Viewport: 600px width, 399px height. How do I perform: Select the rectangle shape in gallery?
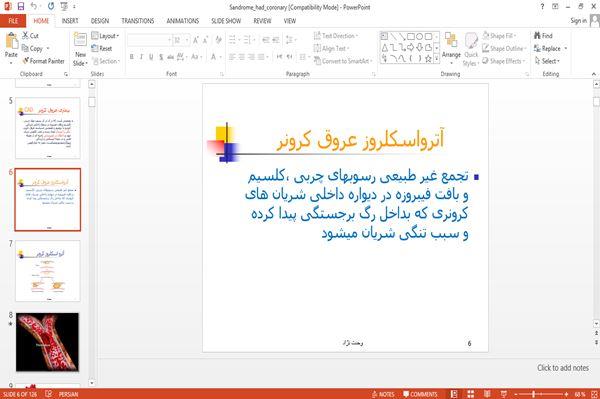[411, 37]
